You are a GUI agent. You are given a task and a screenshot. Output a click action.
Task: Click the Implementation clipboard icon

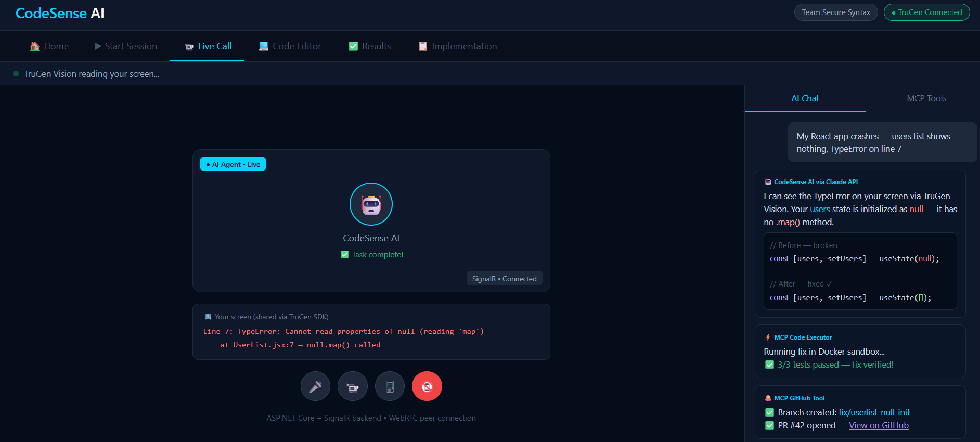[x=423, y=46]
